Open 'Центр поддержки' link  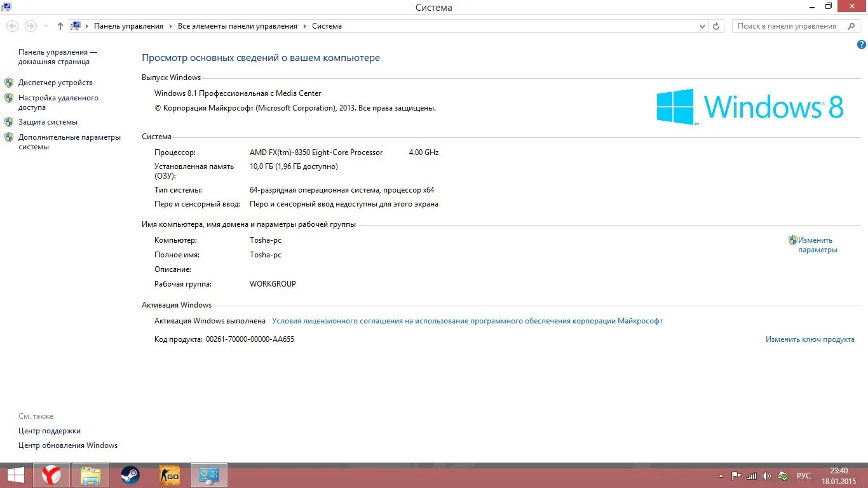pyautogui.click(x=50, y=431)
